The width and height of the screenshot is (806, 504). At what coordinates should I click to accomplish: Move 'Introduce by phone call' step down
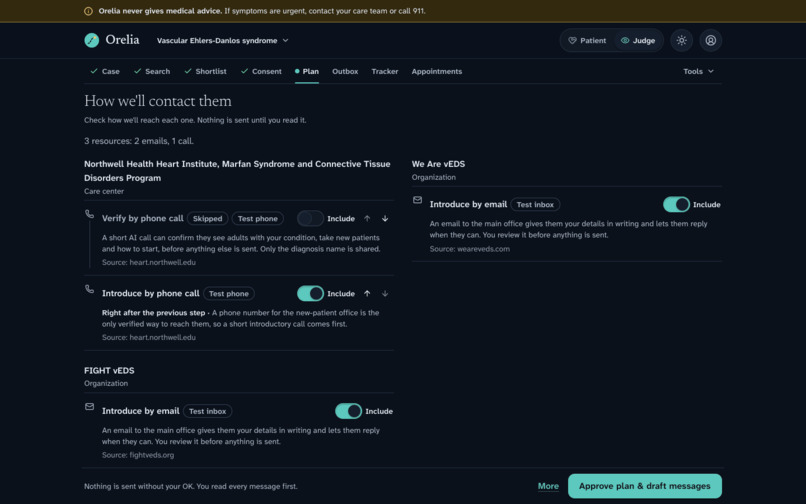[385, 294]
